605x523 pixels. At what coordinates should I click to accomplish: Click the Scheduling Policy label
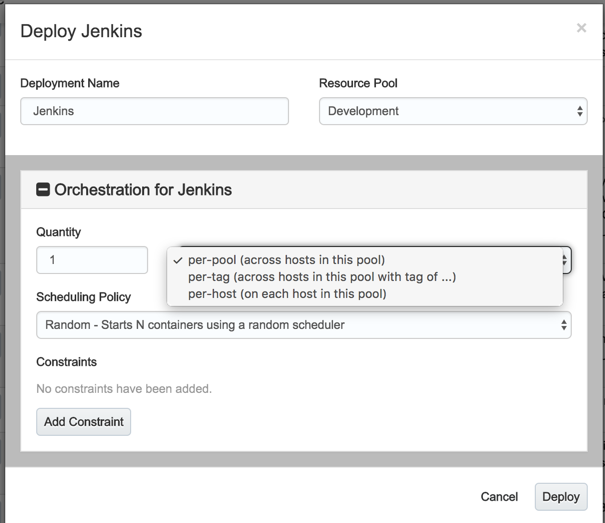[x=84, y=297]
